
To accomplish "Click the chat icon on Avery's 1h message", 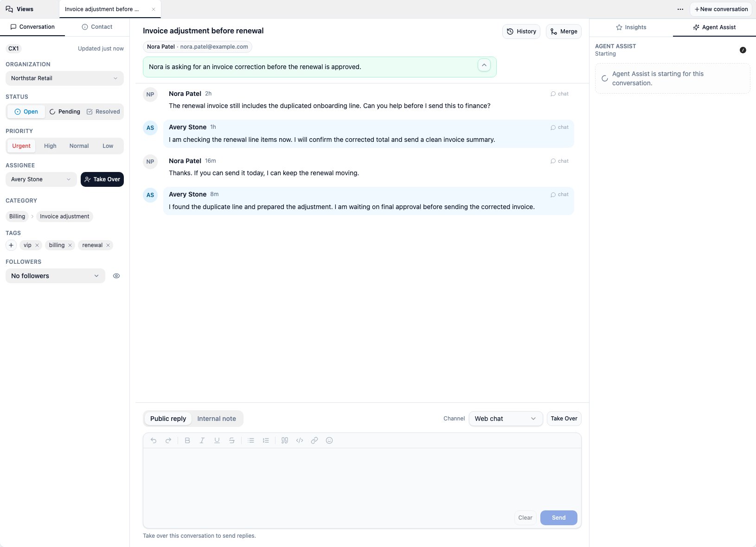I will tap(553, 127).
